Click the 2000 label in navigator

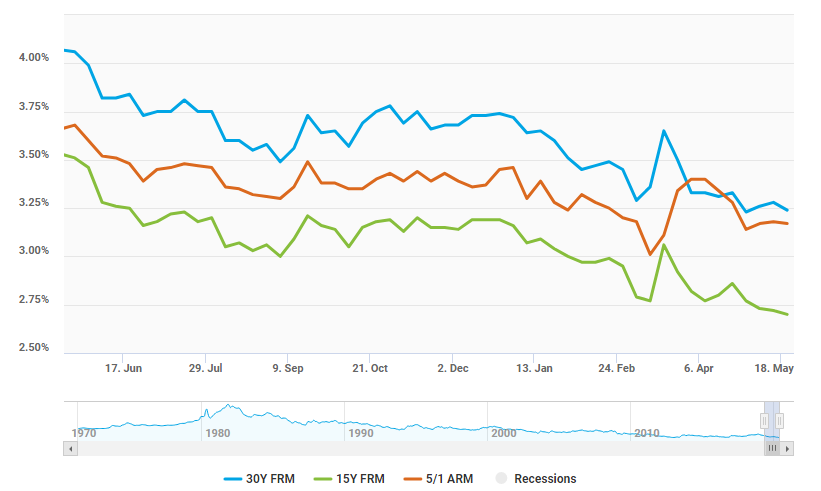504,433
